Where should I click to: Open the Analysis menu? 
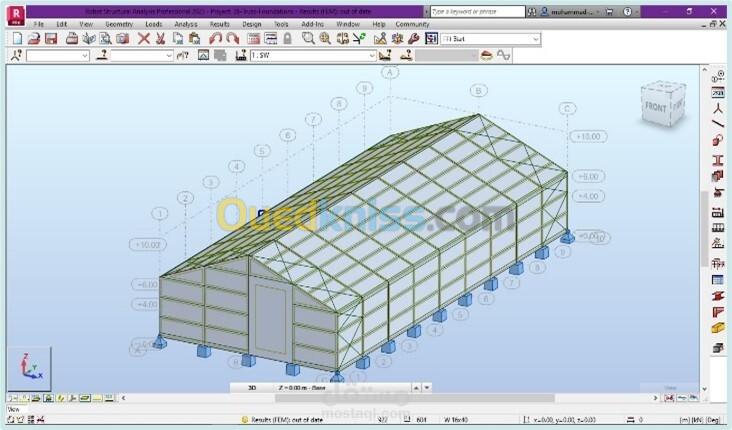[x=186, y=23]
